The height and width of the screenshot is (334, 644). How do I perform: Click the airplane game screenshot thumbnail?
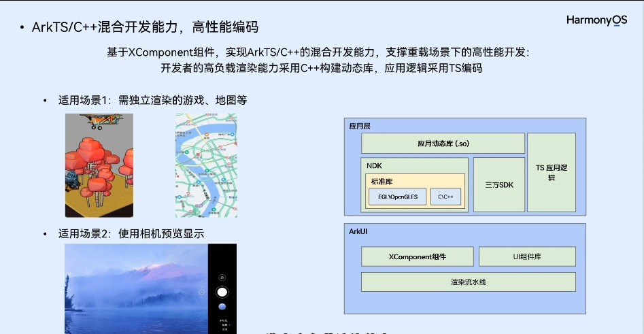(x=99, y=165)
